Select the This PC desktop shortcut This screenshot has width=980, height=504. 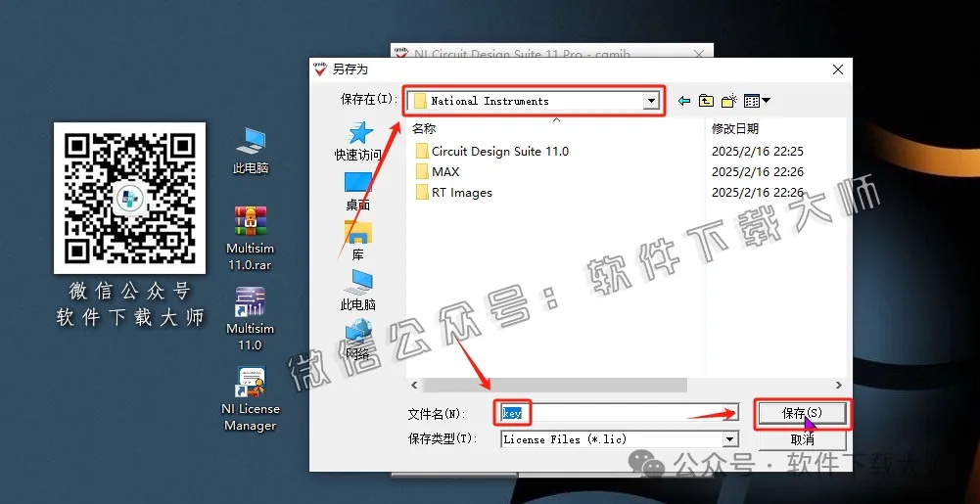pos(251,151)
